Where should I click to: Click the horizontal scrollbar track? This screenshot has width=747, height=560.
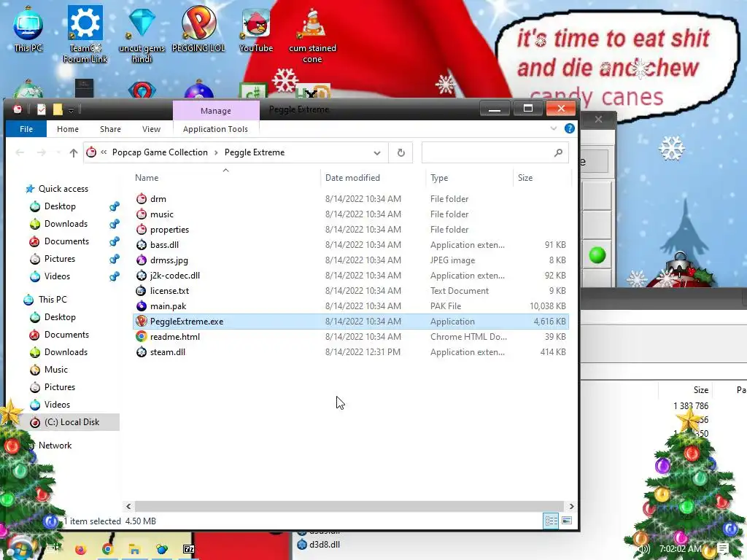(349, 506)
